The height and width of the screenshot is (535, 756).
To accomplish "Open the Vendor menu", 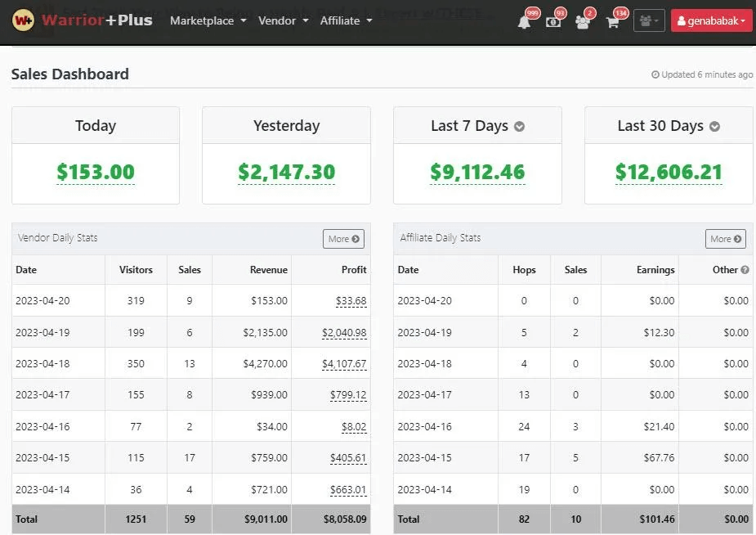I will tap(283, 20).
